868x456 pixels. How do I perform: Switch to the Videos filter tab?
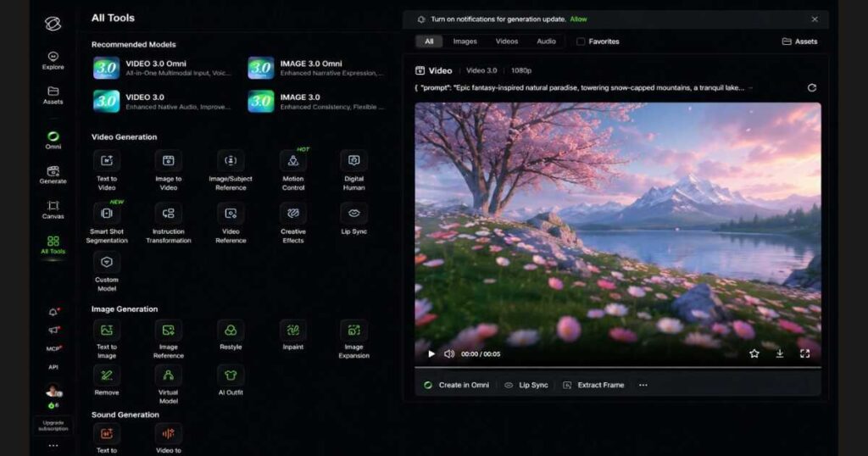(x=507, y=42)
